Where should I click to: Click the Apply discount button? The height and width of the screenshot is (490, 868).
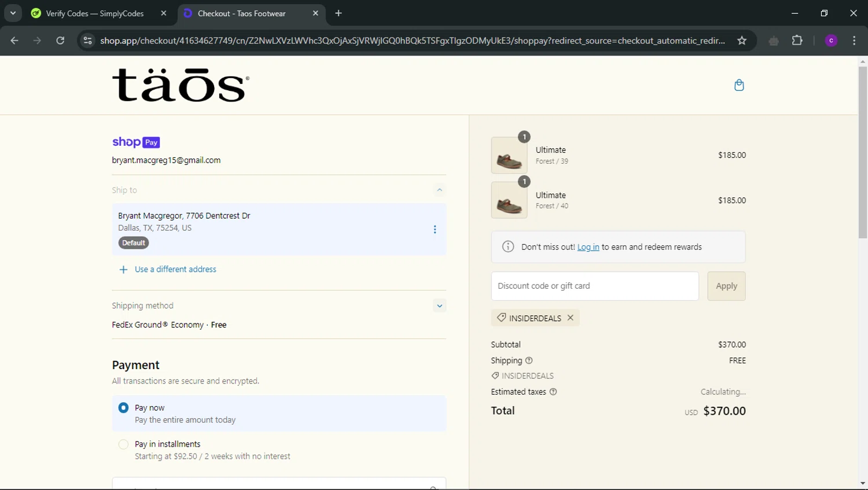726,286
